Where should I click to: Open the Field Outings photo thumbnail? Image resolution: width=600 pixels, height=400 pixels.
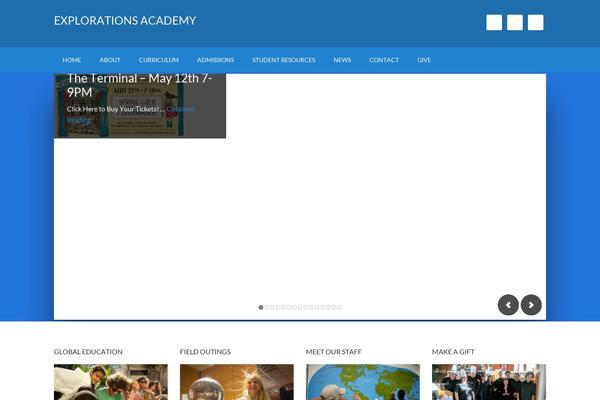click(237, 382)
